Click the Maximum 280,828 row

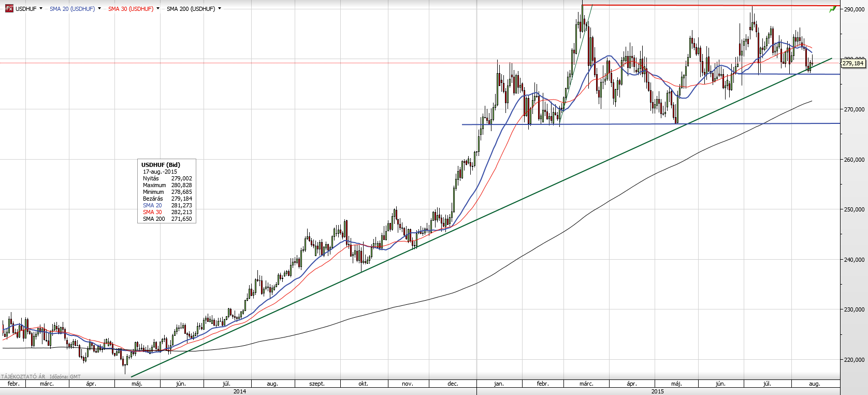tap(167, 185)
